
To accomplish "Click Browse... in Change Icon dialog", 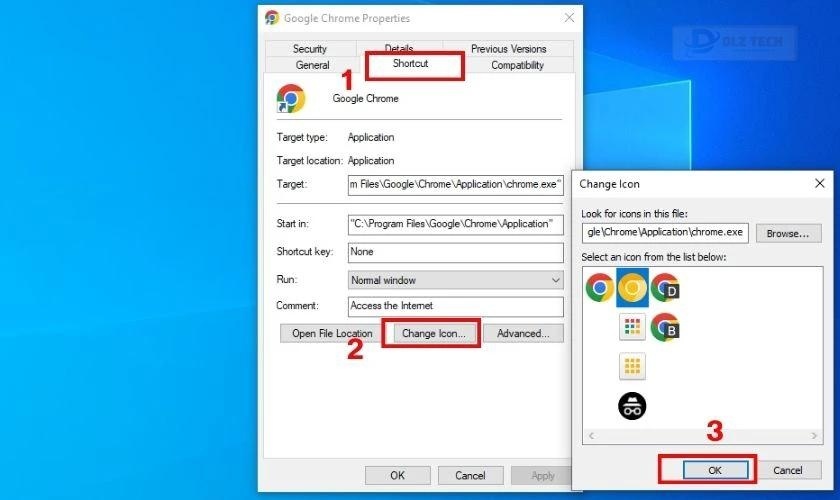I will point(788,234).
